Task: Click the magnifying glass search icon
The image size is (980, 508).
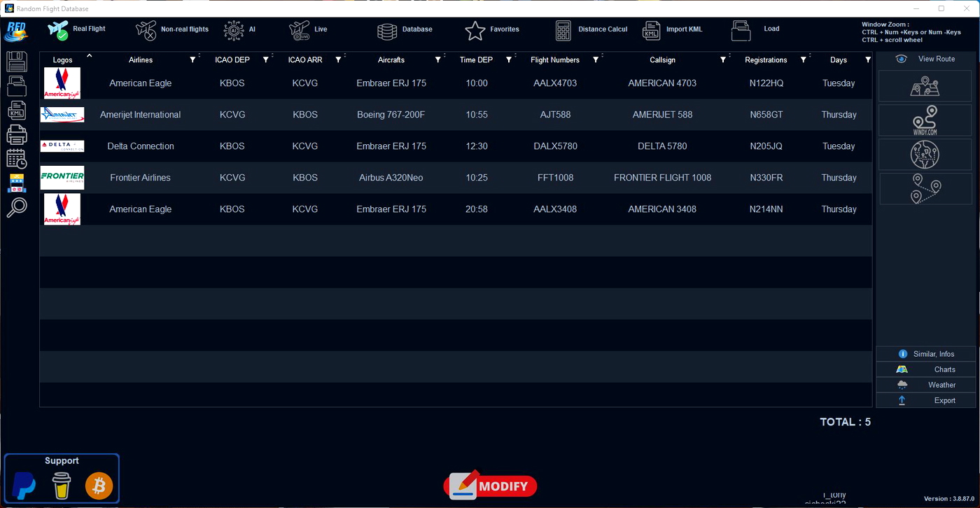Action: 17,207
